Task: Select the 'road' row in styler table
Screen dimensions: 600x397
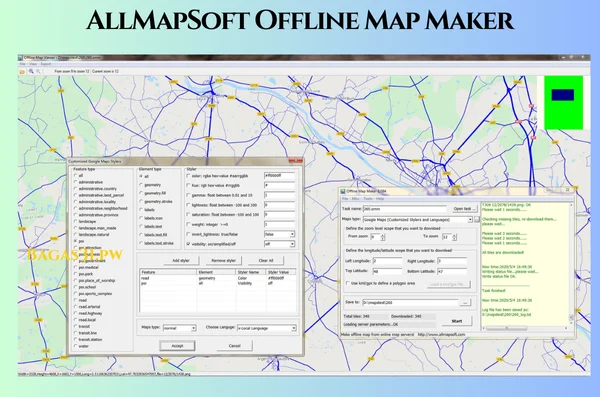Action: click(218, 278)
